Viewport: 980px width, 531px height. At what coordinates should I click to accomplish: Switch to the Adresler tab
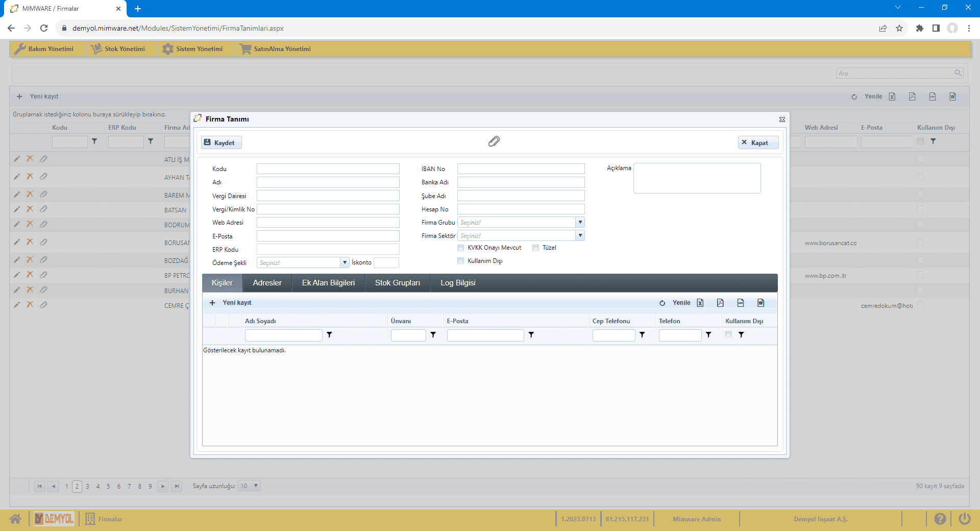(x=267, y=283)
